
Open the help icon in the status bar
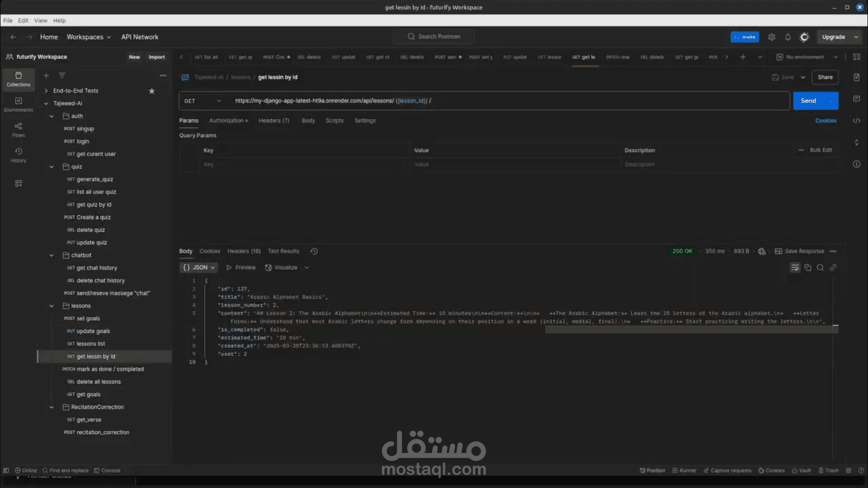[x=861, y=470]
